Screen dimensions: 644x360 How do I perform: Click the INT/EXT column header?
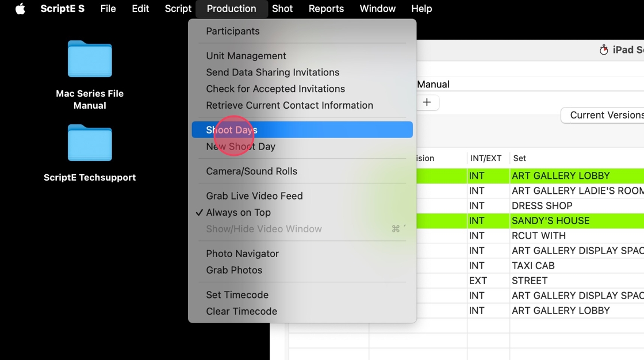pyautogui.click(x=486, y=158)
